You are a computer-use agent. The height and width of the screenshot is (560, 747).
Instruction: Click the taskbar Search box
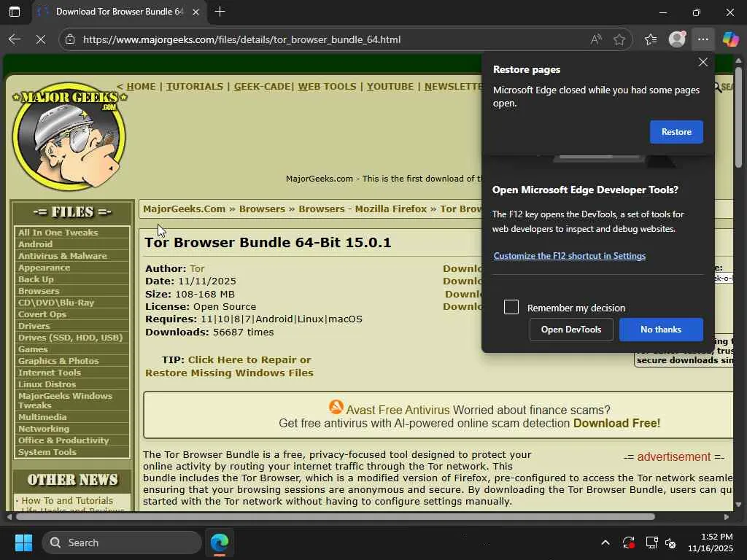tap(122, 542)
